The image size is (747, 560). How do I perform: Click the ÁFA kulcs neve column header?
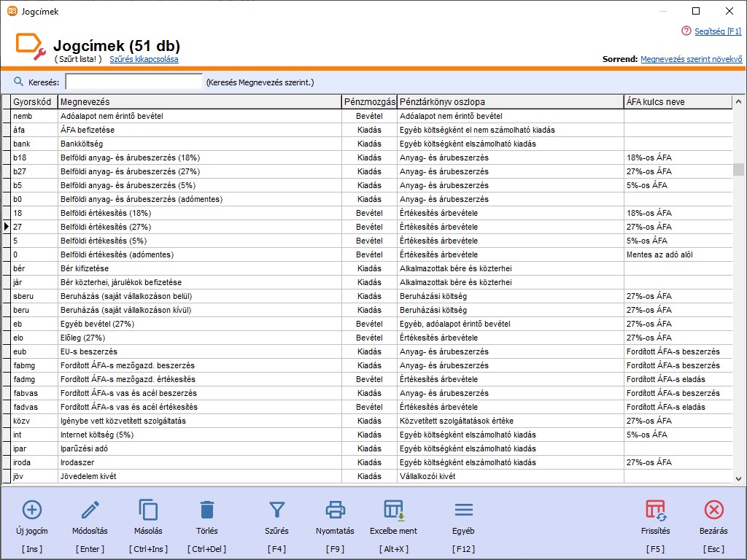(x=677, y=102)
